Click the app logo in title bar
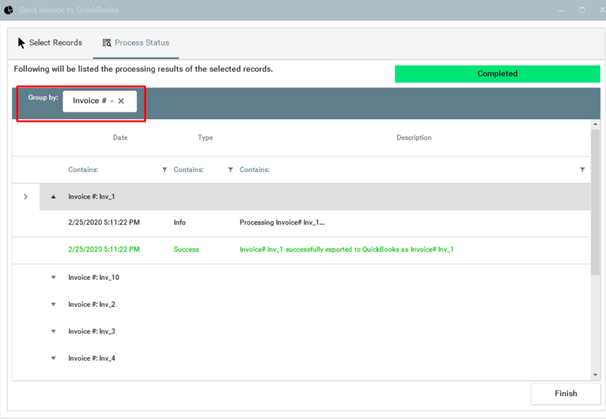This screenshot has height=419, width=606. [x=9, y=9]
